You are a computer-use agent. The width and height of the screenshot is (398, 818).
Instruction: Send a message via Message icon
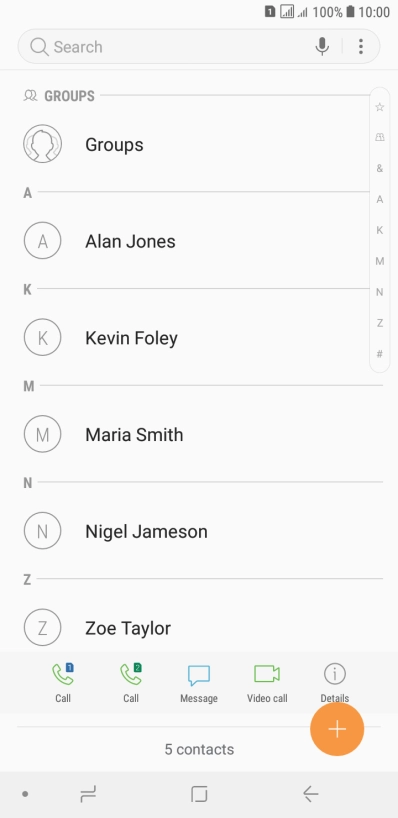199,683
